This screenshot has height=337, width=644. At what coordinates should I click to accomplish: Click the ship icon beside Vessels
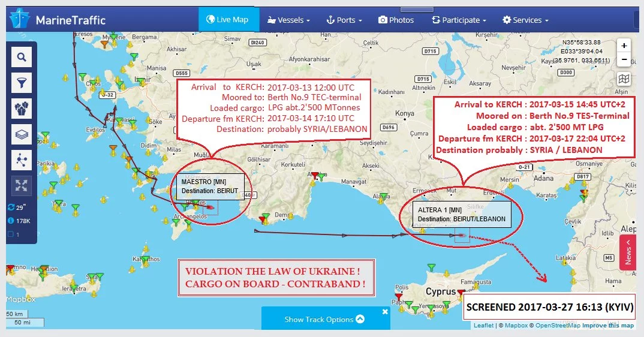click(271, 20)
